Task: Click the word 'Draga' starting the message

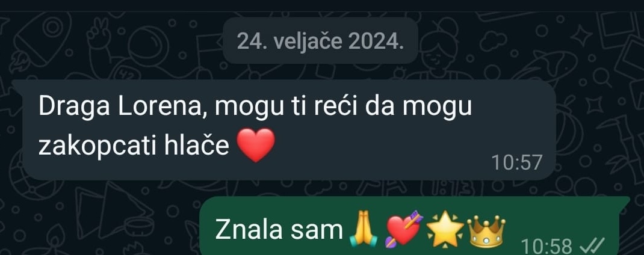Action: [x=75, y=108]
